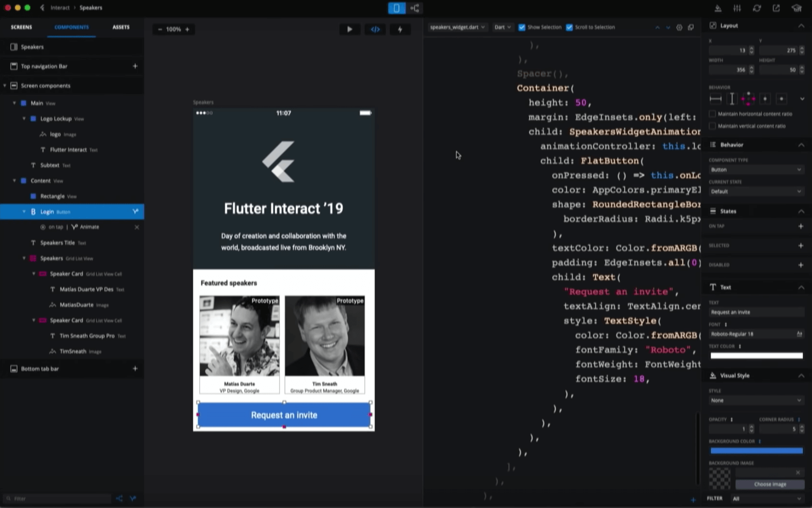Uncheck the Show Selection checkbox
812x508 pixels.
(522, 27)
